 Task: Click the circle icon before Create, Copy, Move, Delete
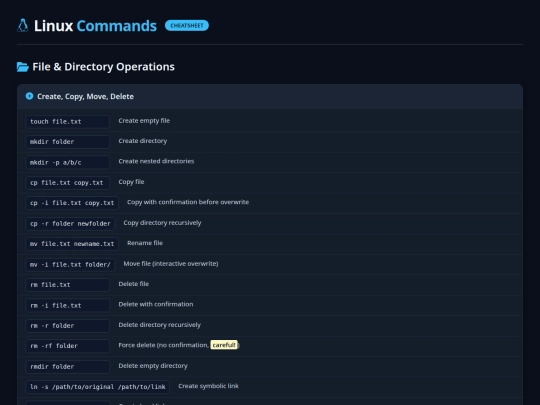tap(29, 96)
